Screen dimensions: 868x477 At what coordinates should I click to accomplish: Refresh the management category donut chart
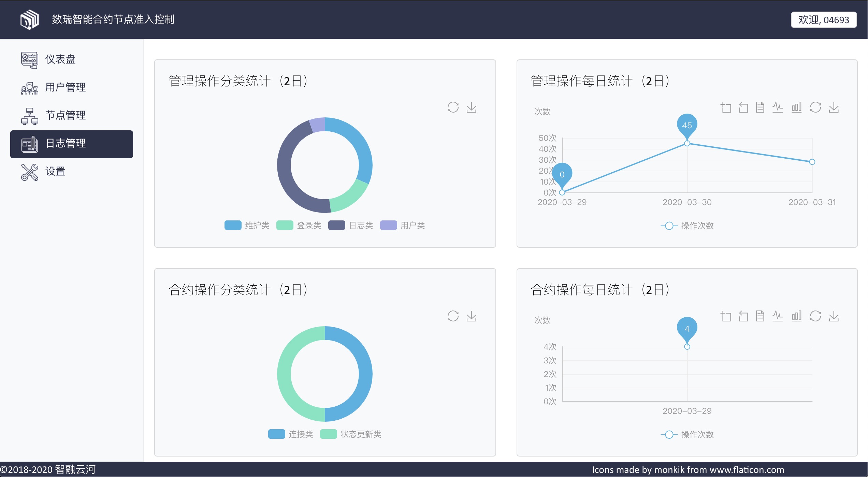(453, 107)
